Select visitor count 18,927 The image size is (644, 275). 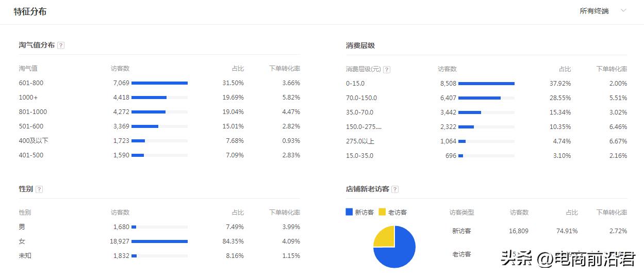[x=120, y=241]
